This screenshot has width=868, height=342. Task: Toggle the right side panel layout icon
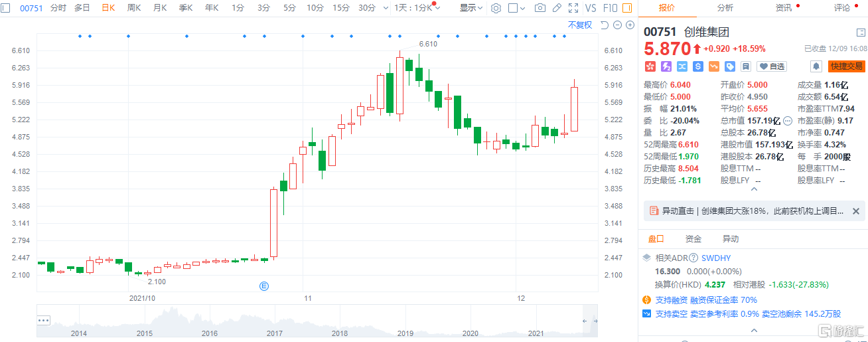coord(628,8)
